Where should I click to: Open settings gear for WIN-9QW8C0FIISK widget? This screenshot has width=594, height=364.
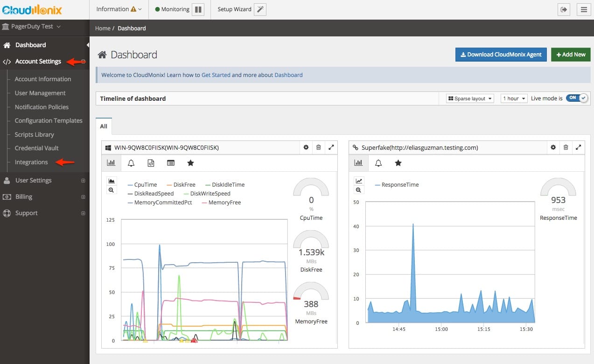(306, 147)
